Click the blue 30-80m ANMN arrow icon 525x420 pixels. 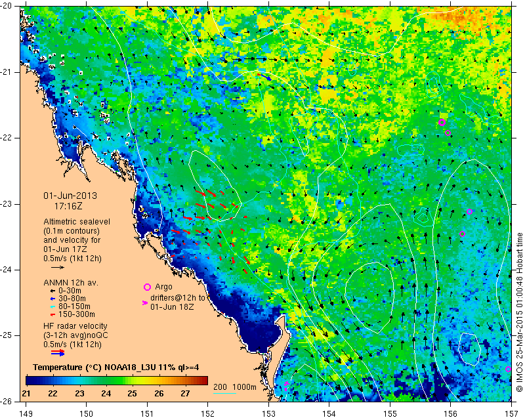point(52,299)
